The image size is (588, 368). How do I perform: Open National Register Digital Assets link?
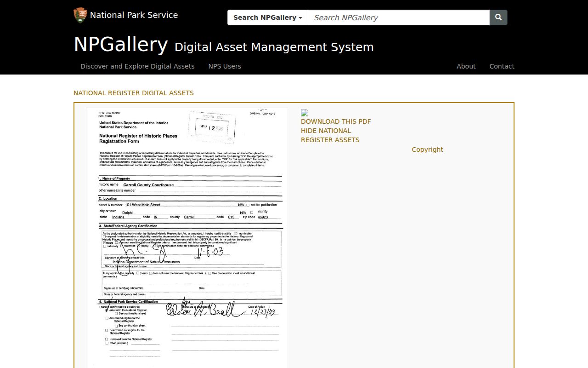click(x=134, y=93)
